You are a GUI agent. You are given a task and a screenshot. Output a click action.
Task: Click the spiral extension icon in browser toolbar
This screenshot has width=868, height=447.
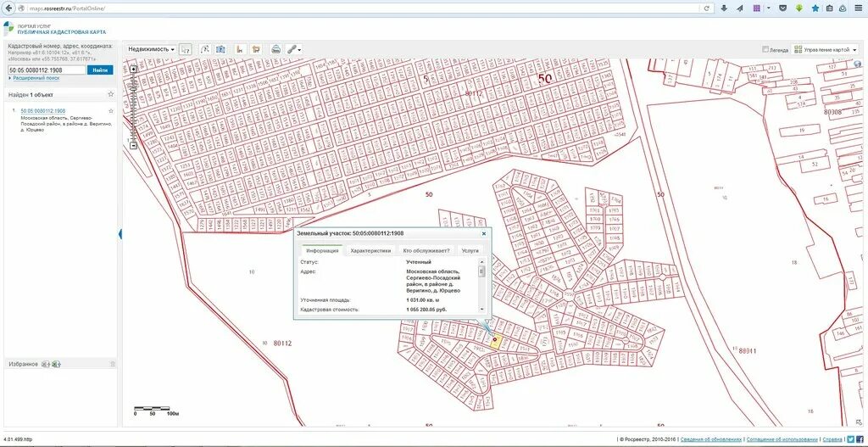coord(843,8)
